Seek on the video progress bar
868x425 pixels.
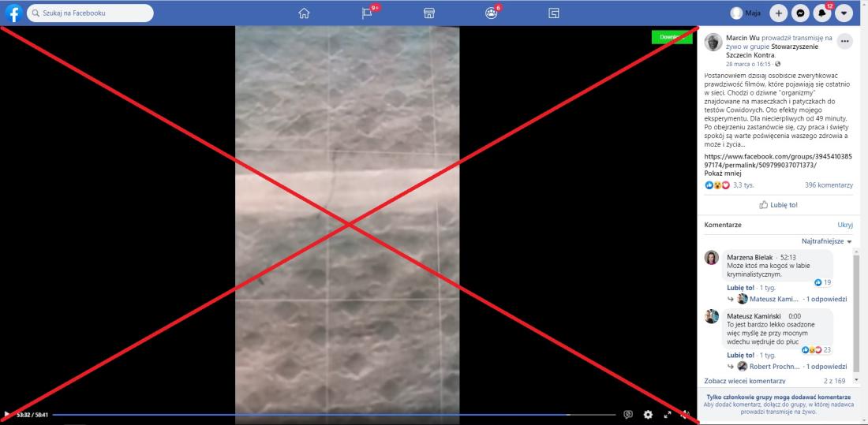tap(334, 415)
